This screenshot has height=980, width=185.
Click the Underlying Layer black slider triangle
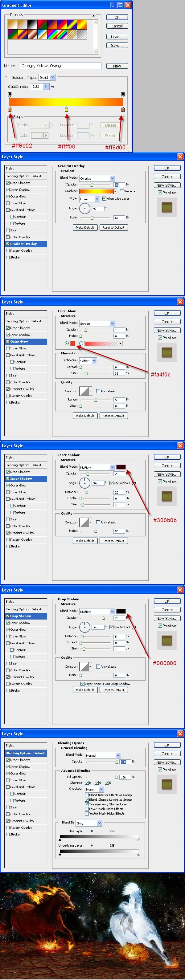click(60, 854)
